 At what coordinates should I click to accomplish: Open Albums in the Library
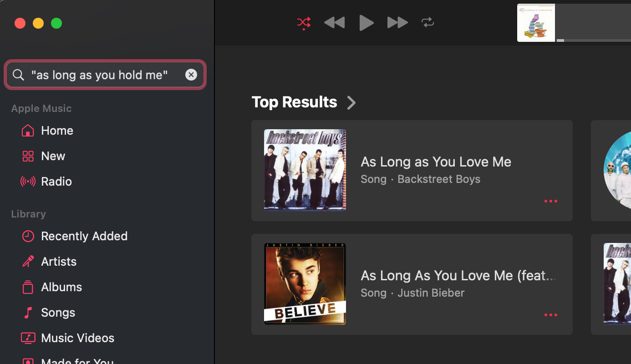[x=61, y=287]
